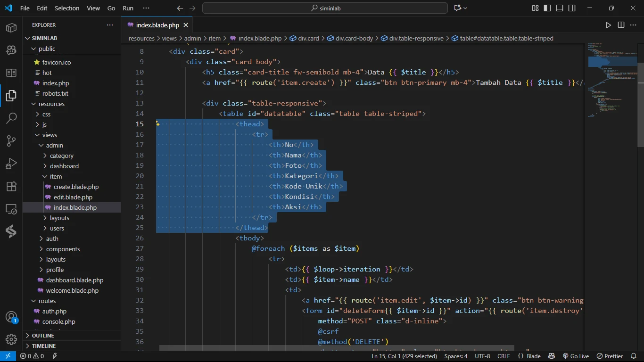Image resolution: width=644 pixels, height=362 pixels.
Task: Open Run and Debug view
Action: pos(11,164)
